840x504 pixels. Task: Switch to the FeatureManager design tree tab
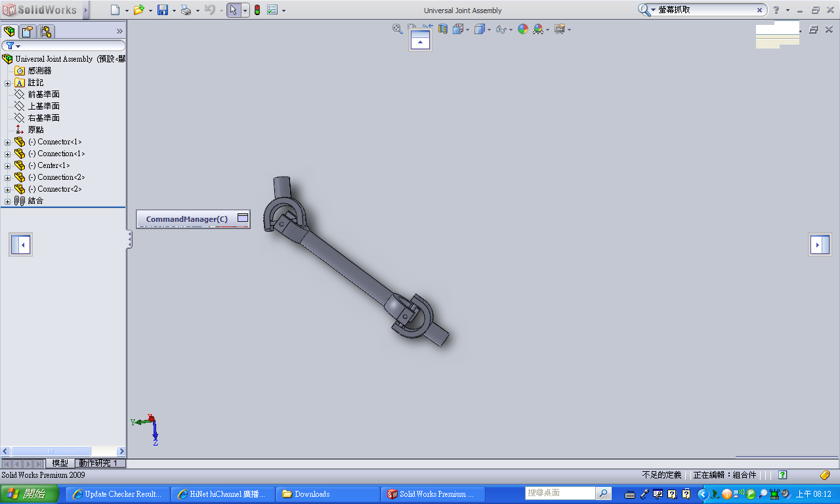pos(10,31)
